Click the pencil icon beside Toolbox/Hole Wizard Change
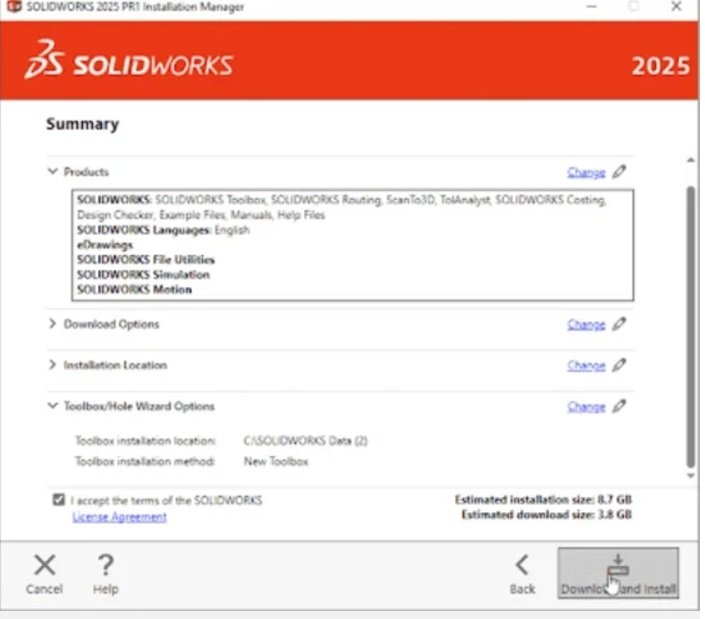705x619 pixels. 619,406
